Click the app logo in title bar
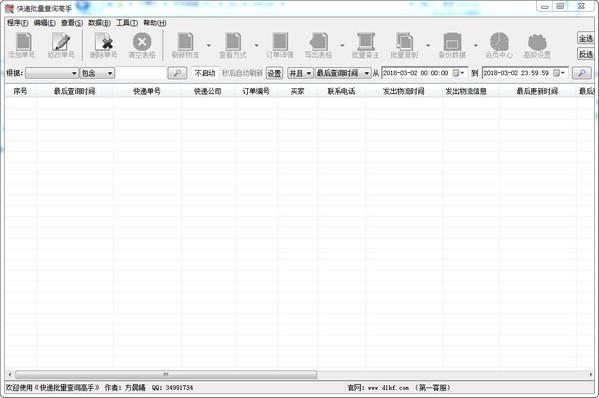The height and width of the screenshot is (398, 599). 10,8
